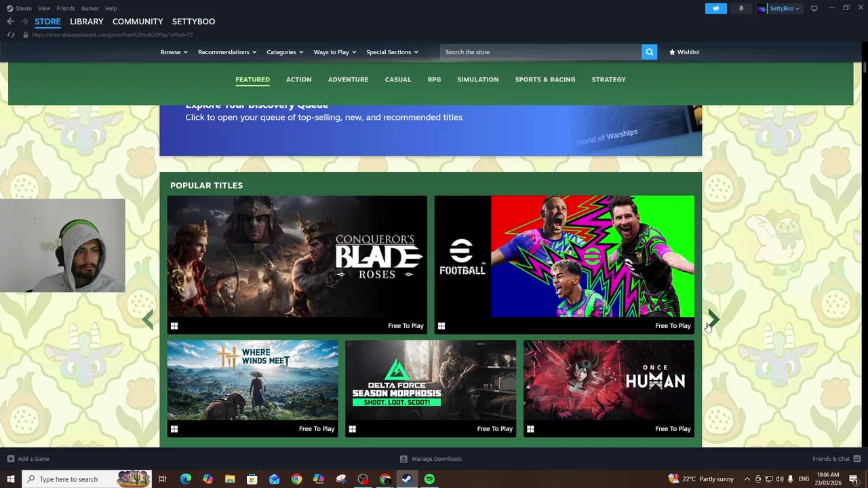Viewport: 868px width, 488px height.
Task: Open Friends & Chat icon
Action: pos(857,459)
